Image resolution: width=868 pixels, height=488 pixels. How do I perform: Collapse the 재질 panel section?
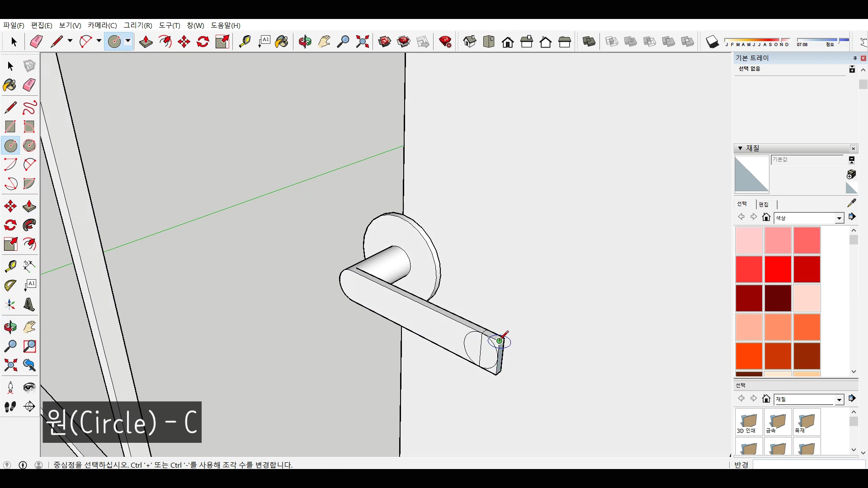coord(740,148)
